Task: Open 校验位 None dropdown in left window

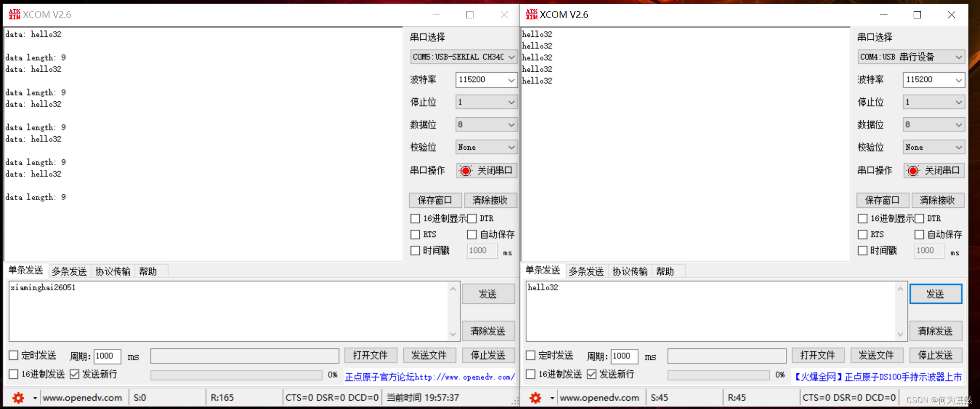Action: point(487,147)
